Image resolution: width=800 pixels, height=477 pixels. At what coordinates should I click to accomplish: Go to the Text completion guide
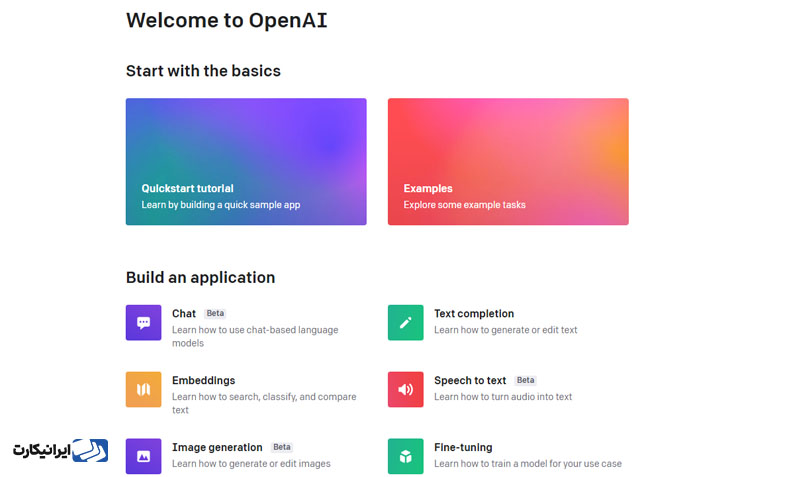pos(474,313)
